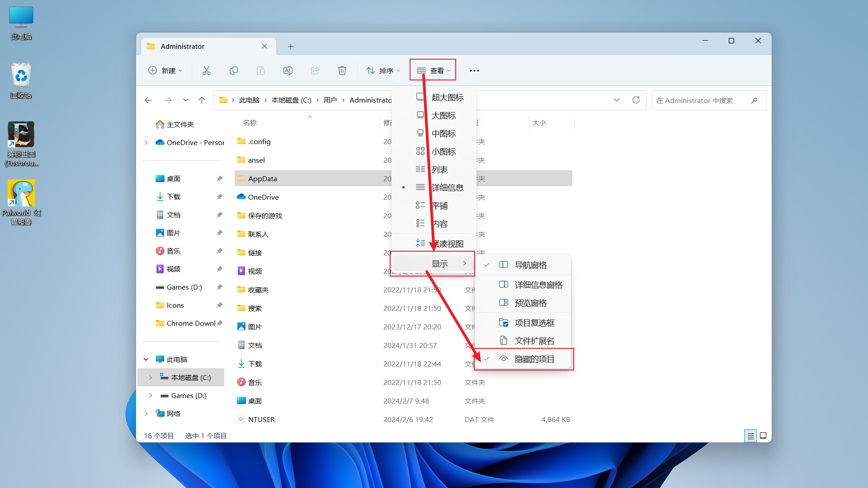The image size is (868, 488).
Task: Go up one folder level arrow
Action: click(202, 100)
